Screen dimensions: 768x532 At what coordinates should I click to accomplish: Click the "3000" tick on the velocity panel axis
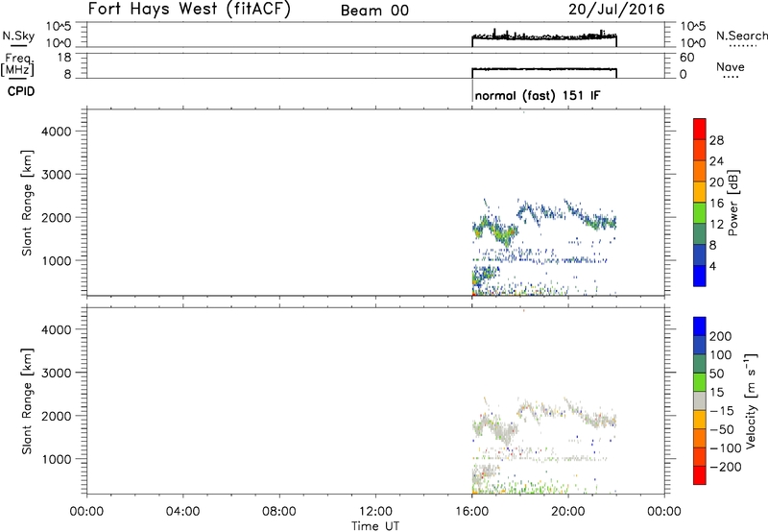coord(57,373)
